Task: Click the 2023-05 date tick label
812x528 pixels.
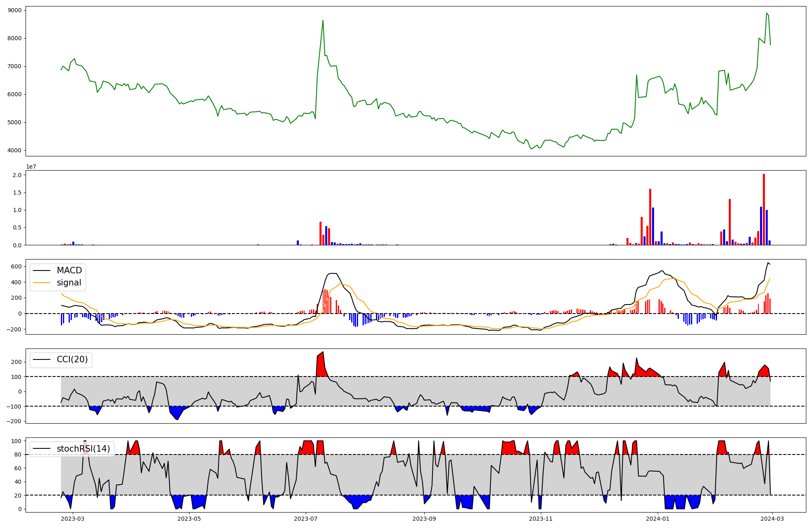Action: (x=189, y=519)
